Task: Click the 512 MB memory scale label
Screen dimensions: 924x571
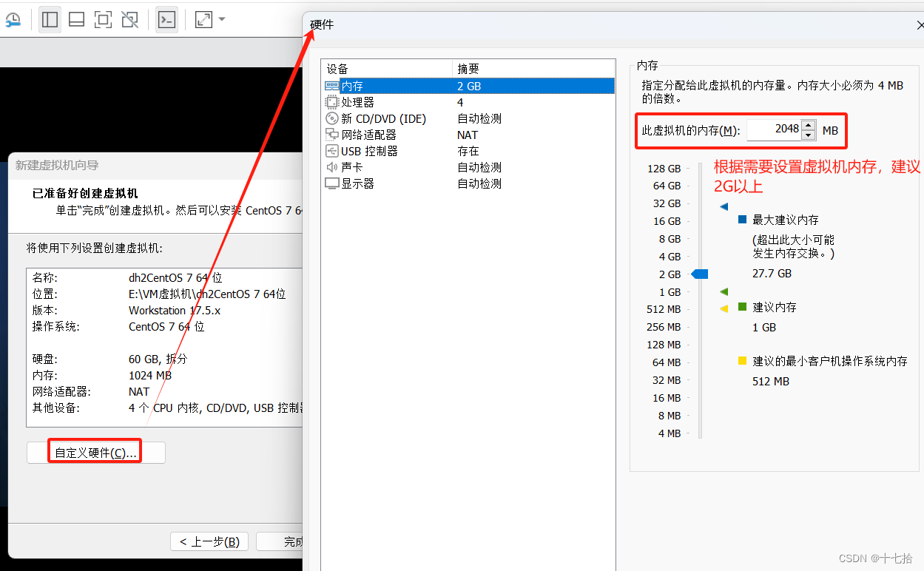Action: tap(664, 309)
